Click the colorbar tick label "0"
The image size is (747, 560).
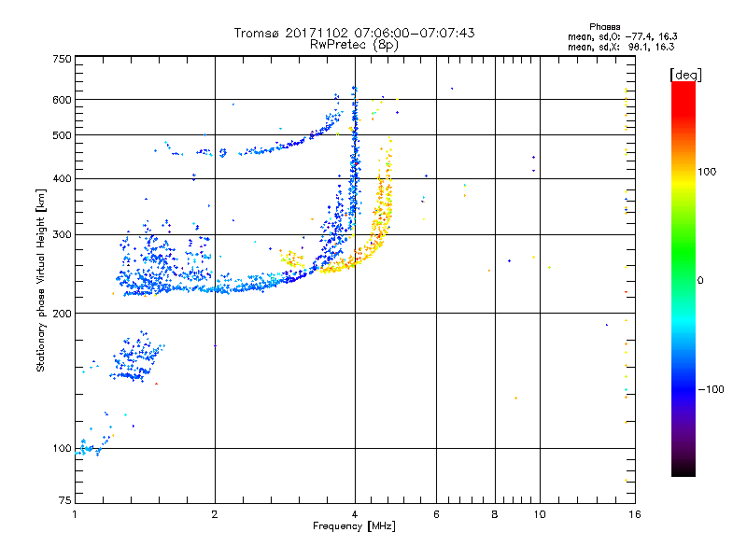[x=700, y=281]
